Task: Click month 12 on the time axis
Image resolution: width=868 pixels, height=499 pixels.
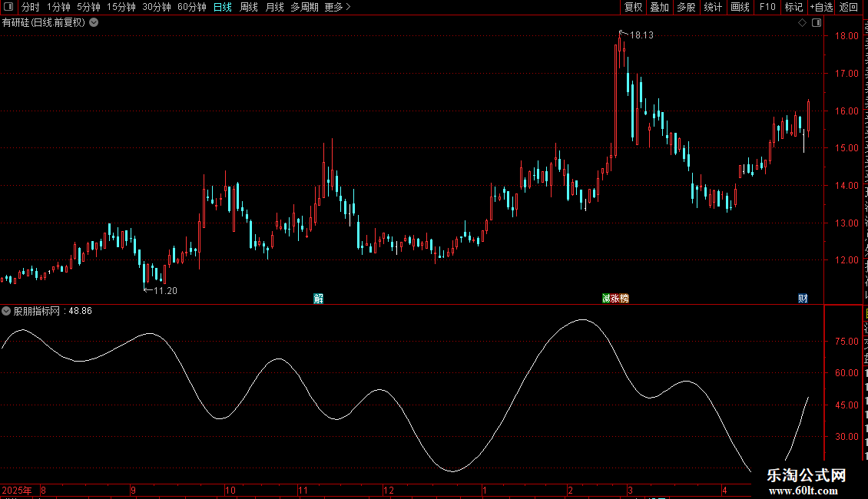Action: click(389, 490)
